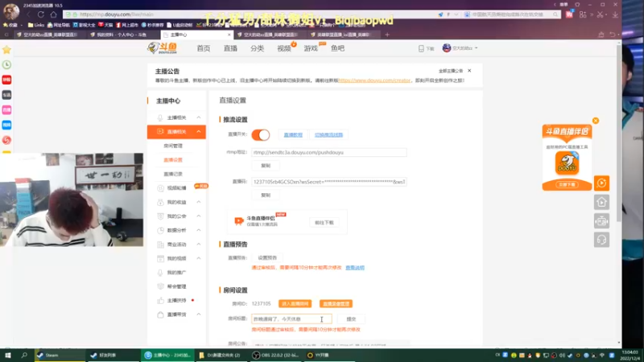Click the rtmp地址 text field
This screenshot has width=644, height=362.
[x=329, y=152]
